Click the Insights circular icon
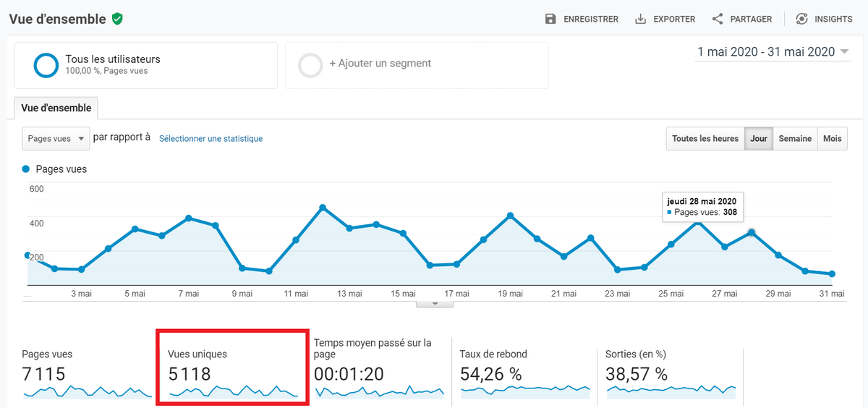Screen dimensions: 868x408 point(801,19)
